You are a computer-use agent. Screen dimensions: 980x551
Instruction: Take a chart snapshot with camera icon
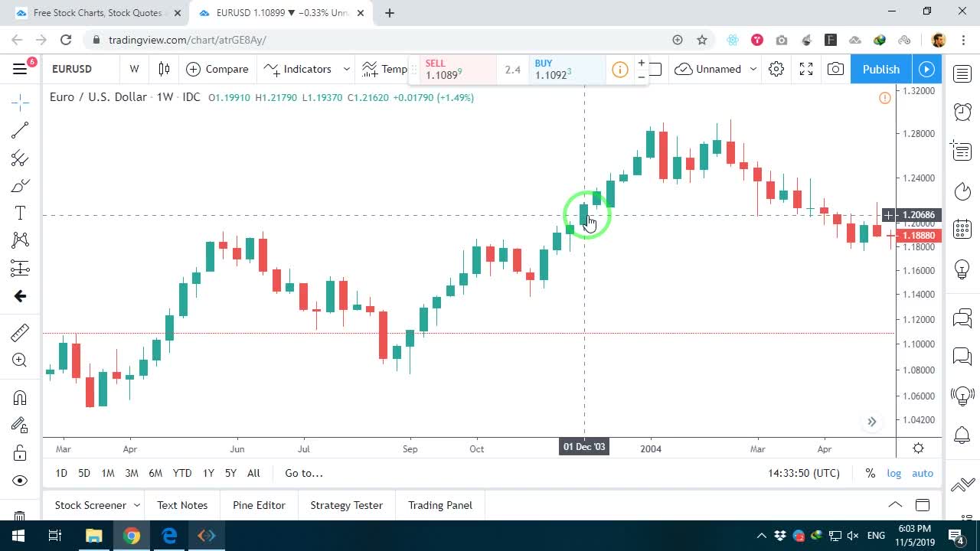click(835, 69)
